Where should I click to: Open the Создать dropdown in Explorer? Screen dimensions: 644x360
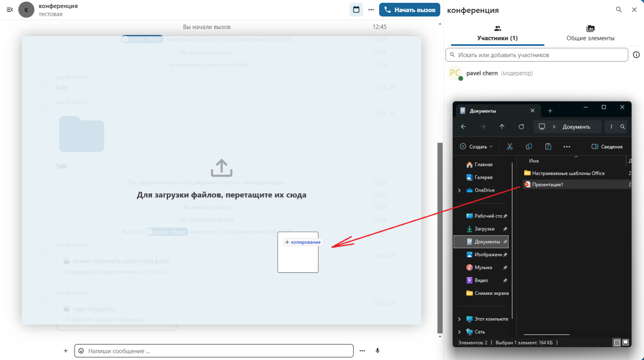click(477, 147)
